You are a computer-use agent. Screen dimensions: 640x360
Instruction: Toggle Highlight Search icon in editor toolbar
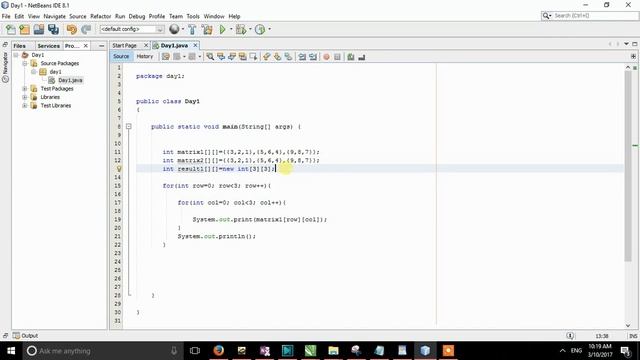[242, 57]
